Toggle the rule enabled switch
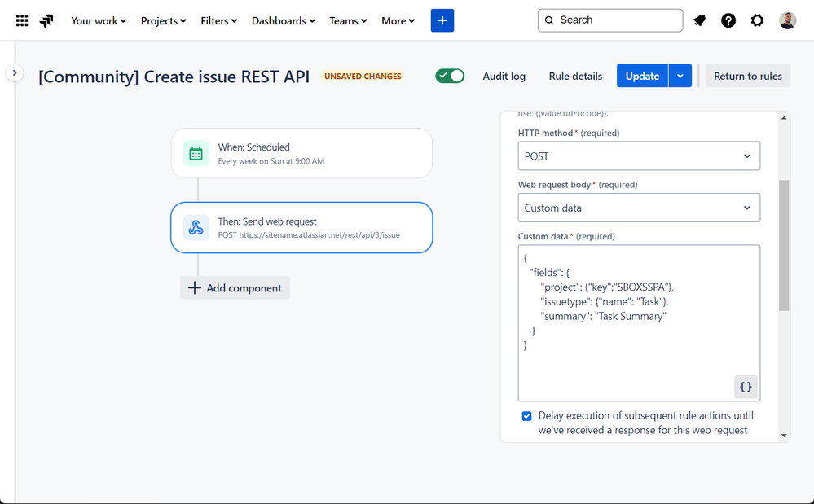Screen dimensions: 814x504 click(450, 76)
